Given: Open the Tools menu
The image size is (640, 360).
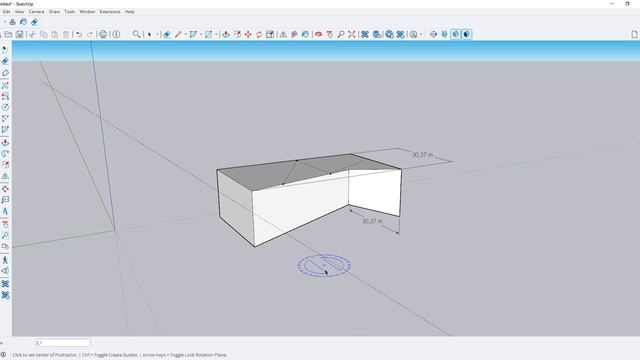Looking at the screenshot, I should (69, 12).
